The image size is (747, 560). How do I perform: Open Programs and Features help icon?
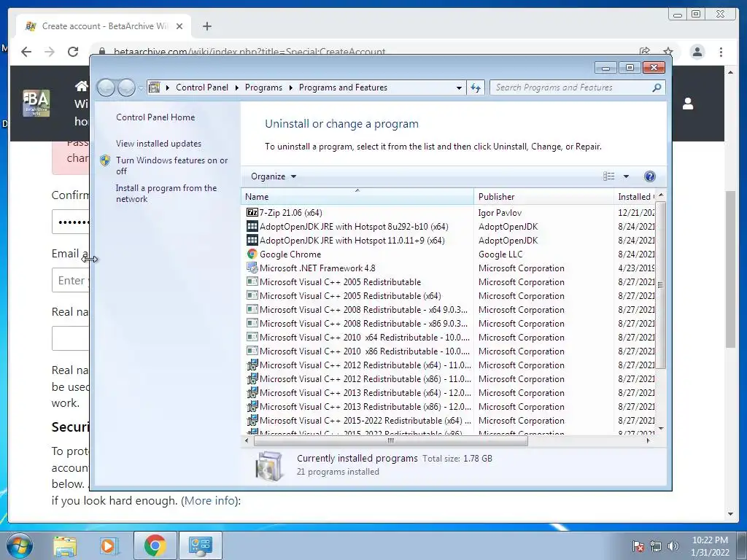point(649,176)
